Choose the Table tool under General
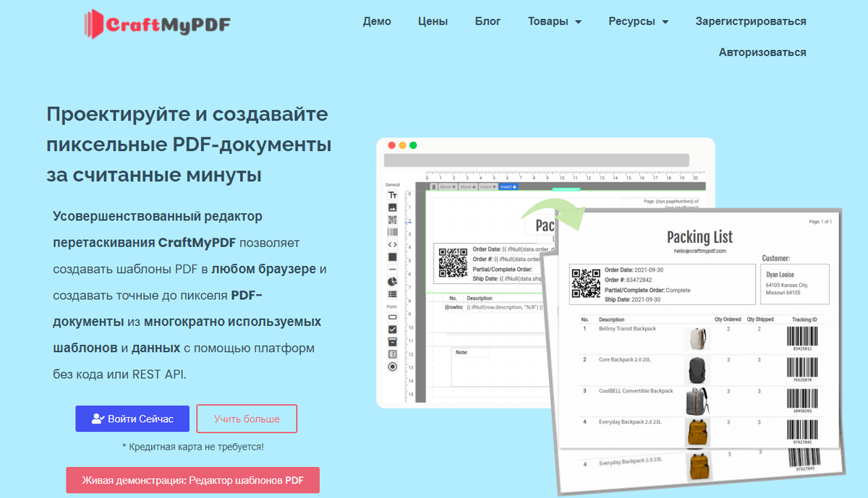 (391, 293)
